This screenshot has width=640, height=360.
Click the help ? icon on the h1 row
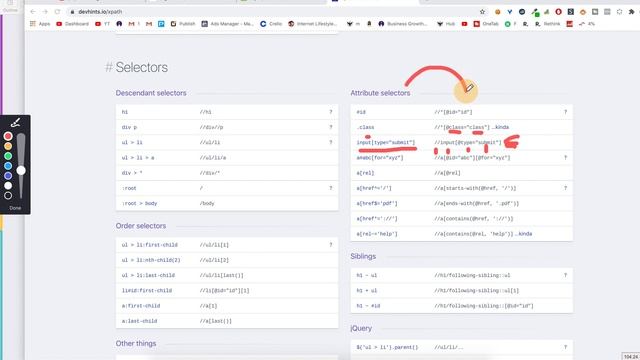(x=331, y=112)
